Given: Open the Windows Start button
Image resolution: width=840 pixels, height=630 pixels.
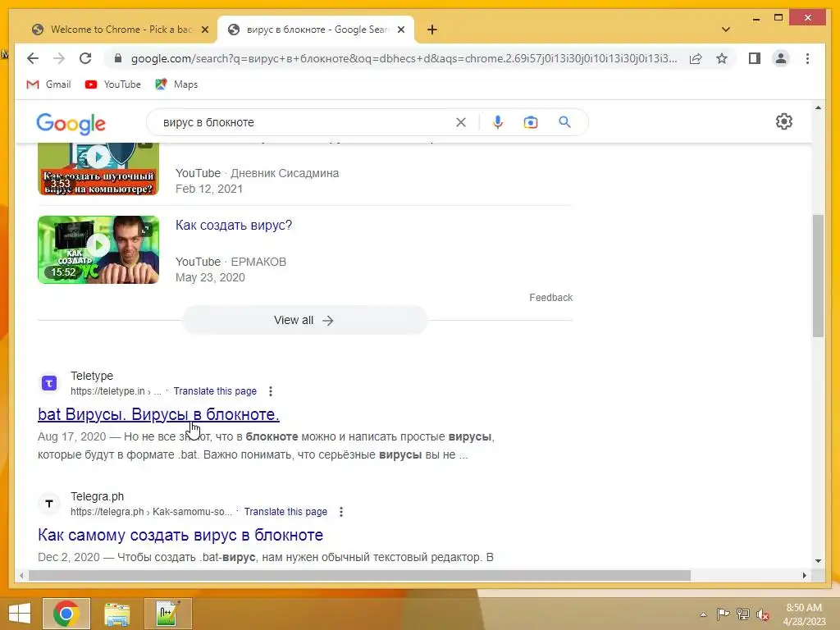Looking at the screenshot, I should point(20,614).
